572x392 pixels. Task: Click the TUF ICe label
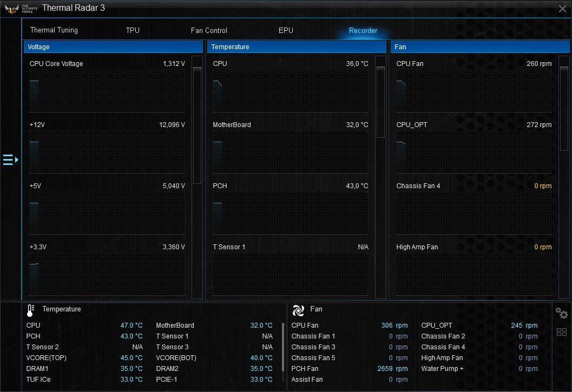click(x=38, y=379)
